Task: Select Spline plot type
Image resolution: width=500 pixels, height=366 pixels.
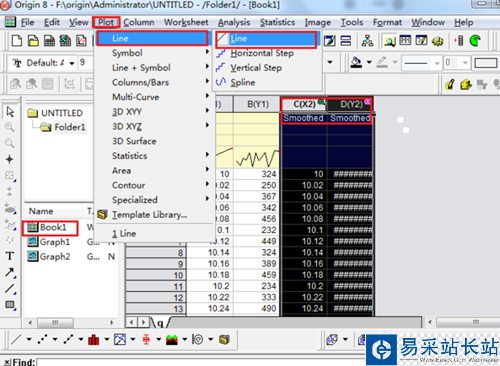Action: tap(267, 83)
